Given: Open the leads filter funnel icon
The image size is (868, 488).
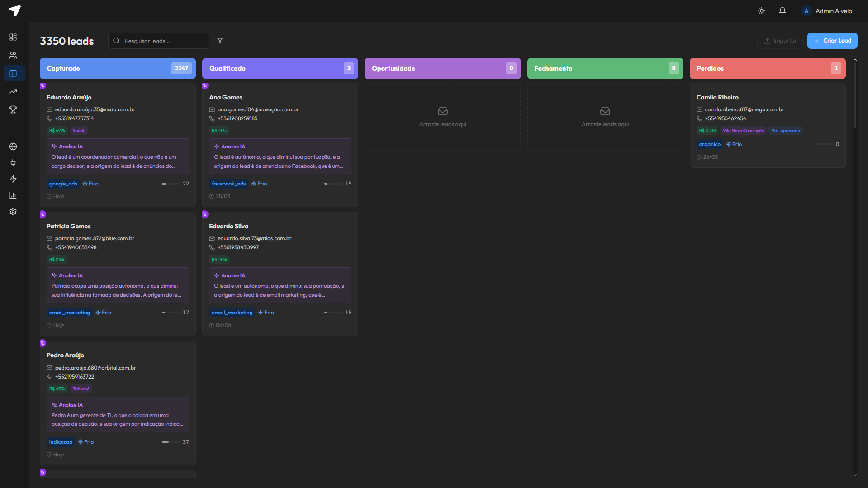Looking at the screenshot, I should [220, 41].
